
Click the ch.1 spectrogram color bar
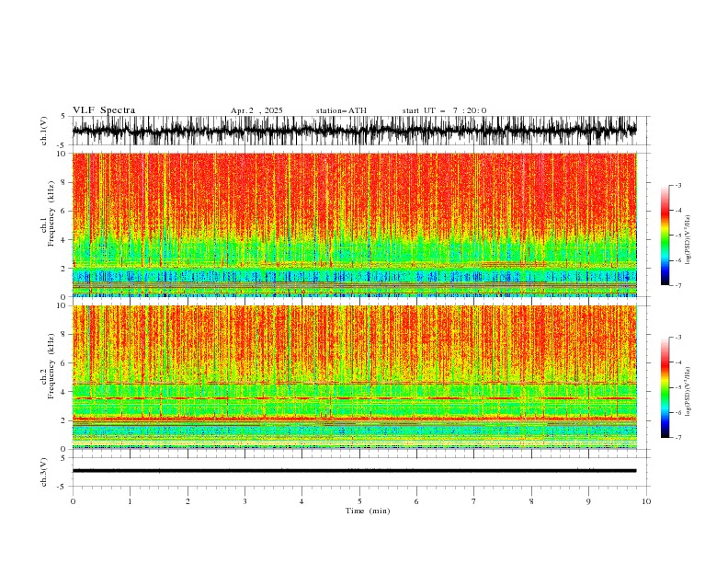[665, 236]
